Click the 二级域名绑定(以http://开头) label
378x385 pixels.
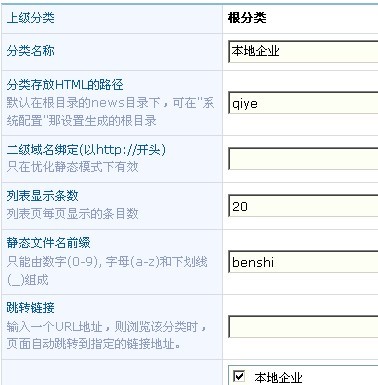coord(86,150)
